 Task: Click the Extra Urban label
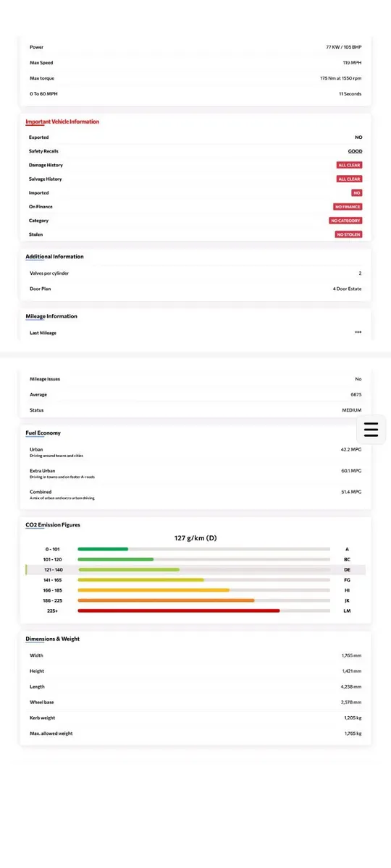(x=42, y=471)
